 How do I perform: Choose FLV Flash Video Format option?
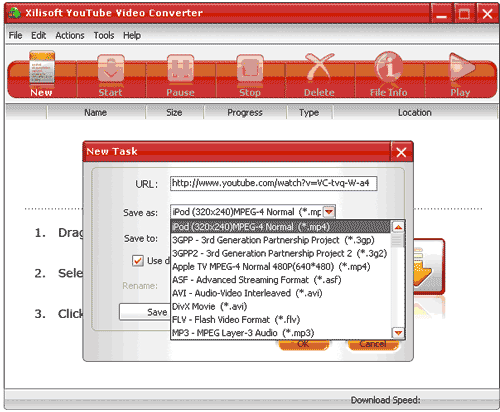tap(280, 320)
